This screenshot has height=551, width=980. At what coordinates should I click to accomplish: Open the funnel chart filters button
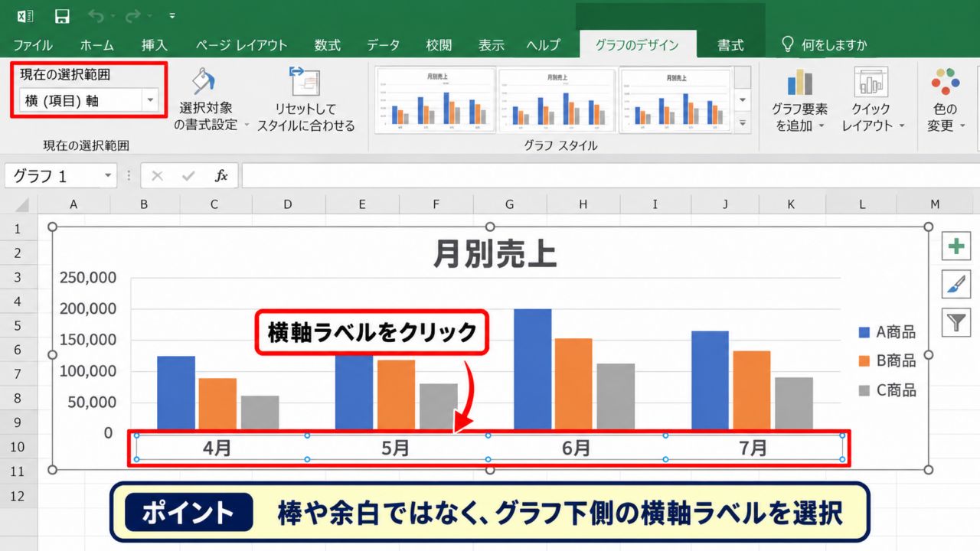coord(955,323)
